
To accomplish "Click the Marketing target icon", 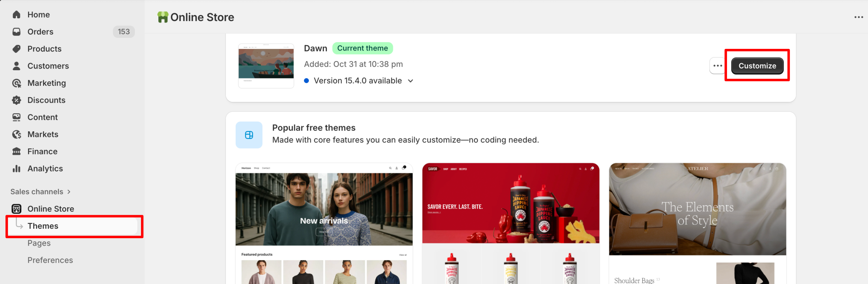I will pyautogui.click(x=16, y=83).
